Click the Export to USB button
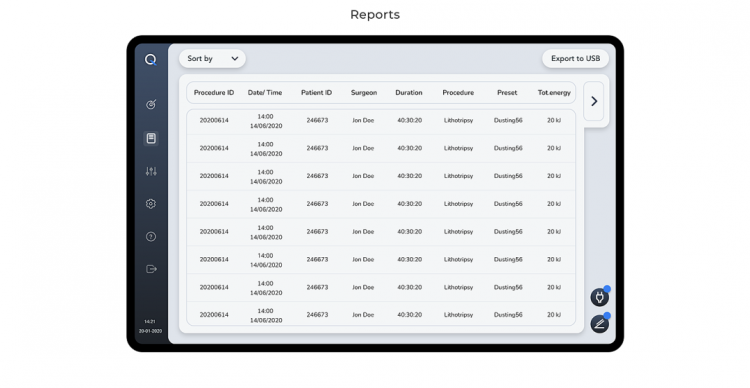The height and width of the screenshot is (388, 750). [x=575, y=58]
